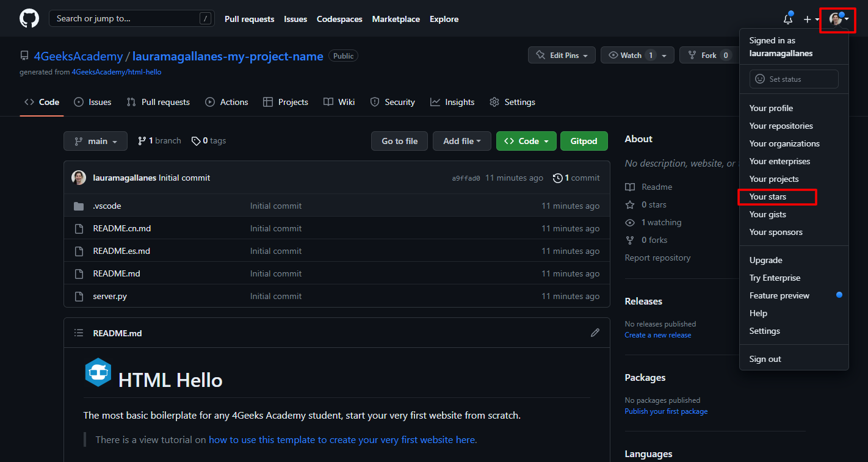
Task: Click the Fork button
Action: point(708,55)
